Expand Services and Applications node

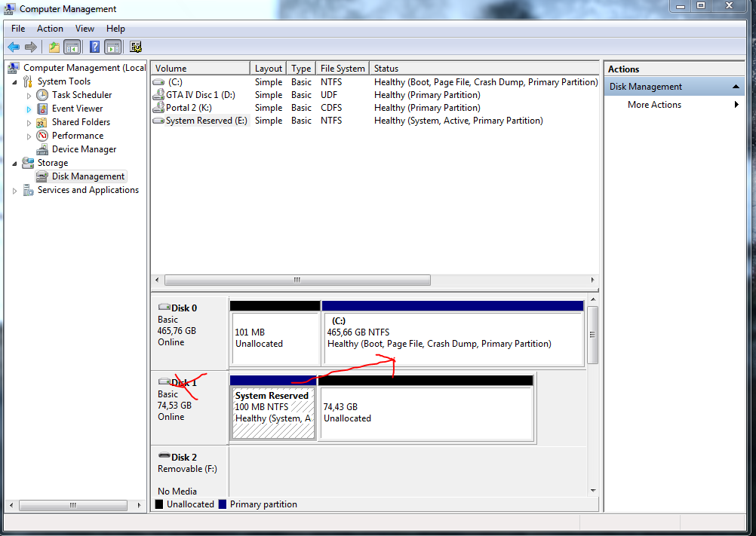[14, 191]
